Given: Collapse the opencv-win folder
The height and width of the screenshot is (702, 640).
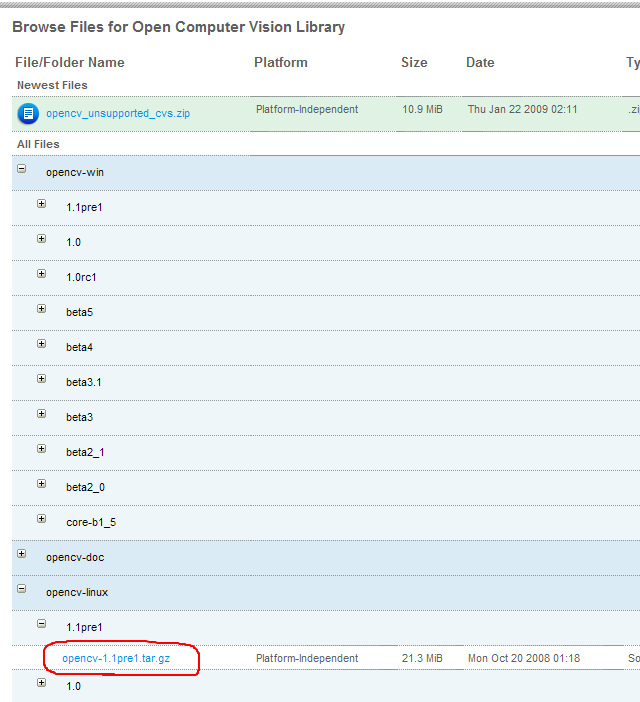Looking at the screenshot, I should [21, 169].
